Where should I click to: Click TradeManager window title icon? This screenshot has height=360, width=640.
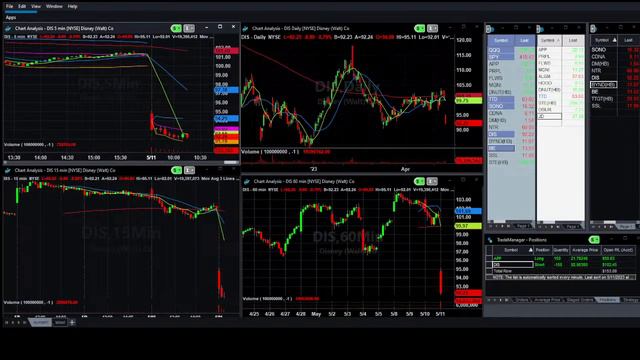[x=490, y=240]
